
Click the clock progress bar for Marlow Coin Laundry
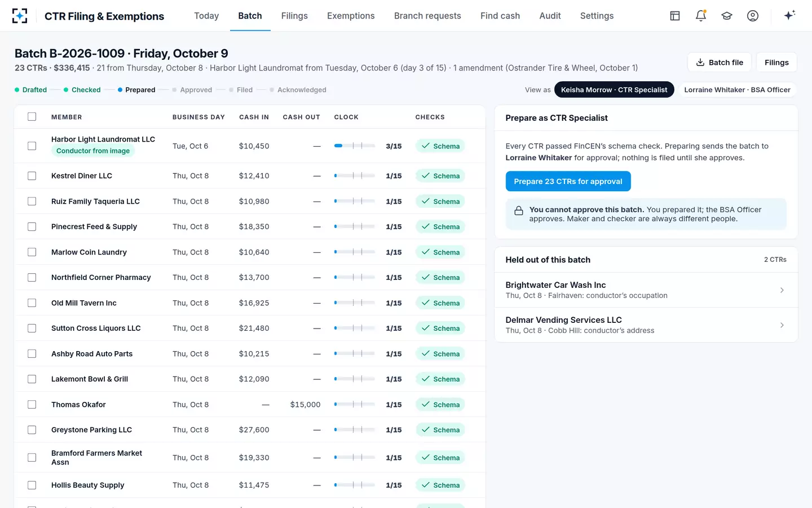coord(355,252)
